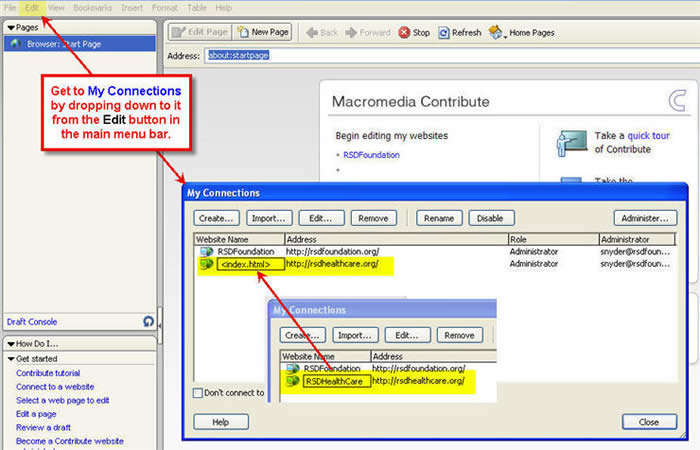
Task: Click the Administrator column header
Action: (x=637, y=239)
